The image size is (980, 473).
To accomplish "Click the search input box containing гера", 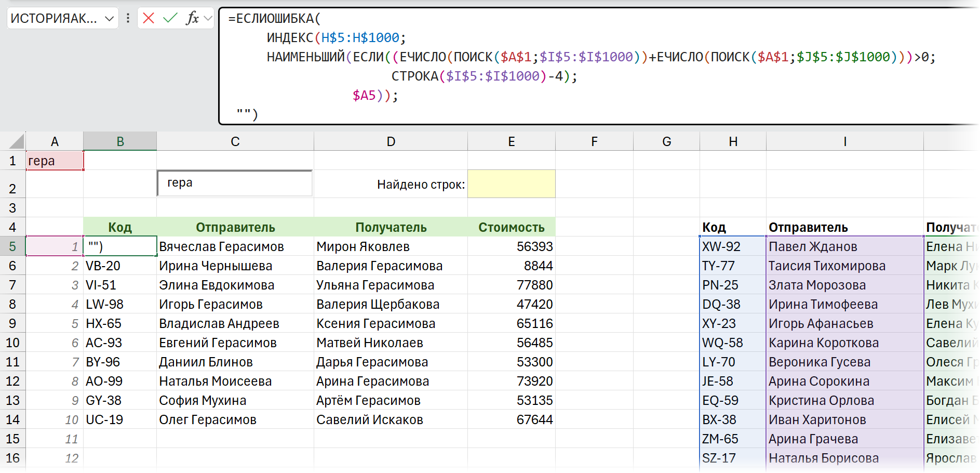I will 235,183.
